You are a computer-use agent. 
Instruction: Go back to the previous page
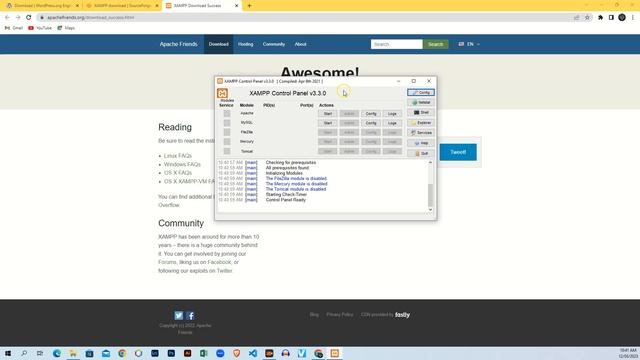click(x=7, y=18)
